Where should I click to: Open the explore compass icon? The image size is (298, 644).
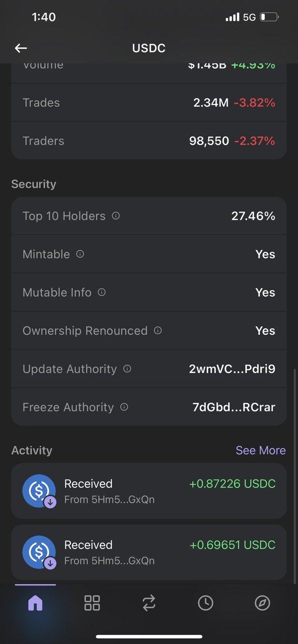[262, 603]
